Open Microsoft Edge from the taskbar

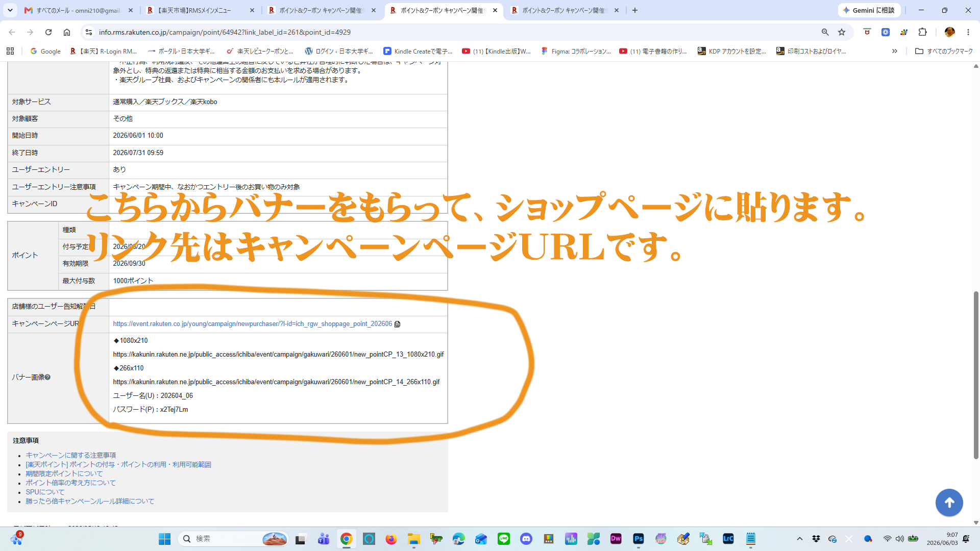(459, 539)
